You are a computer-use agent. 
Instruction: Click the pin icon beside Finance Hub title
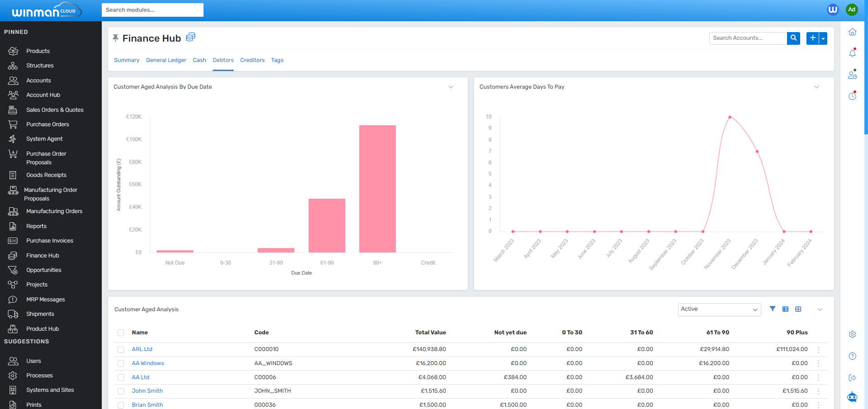(116, 38)
